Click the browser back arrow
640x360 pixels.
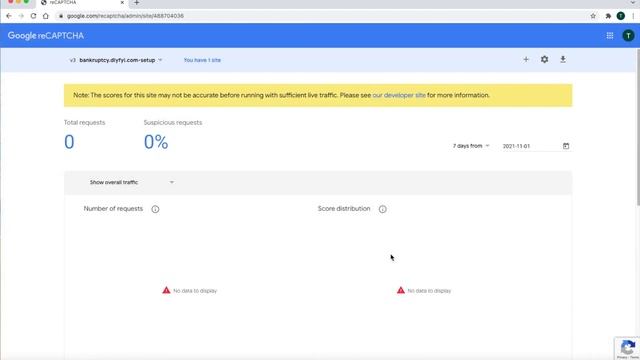tap(9, 16)
